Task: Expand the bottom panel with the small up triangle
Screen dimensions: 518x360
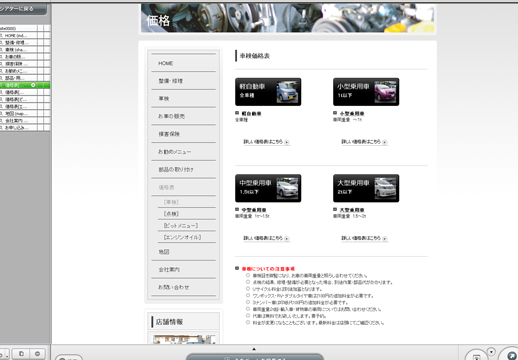Action: coord(254,349)
